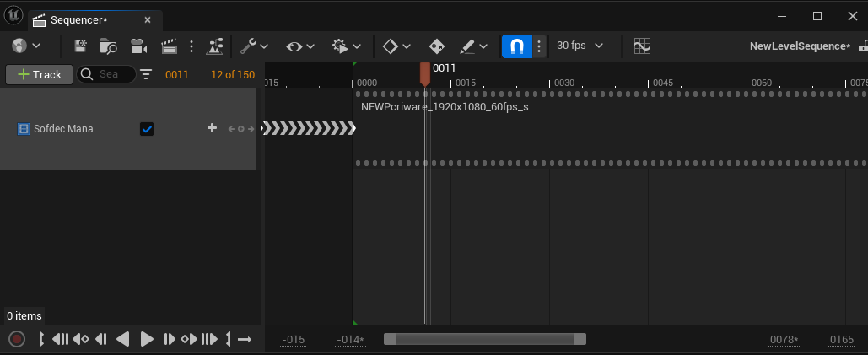The image size is (868, 355).
Task: Open the Sequencer curve editor
Action: pos(642,46)
